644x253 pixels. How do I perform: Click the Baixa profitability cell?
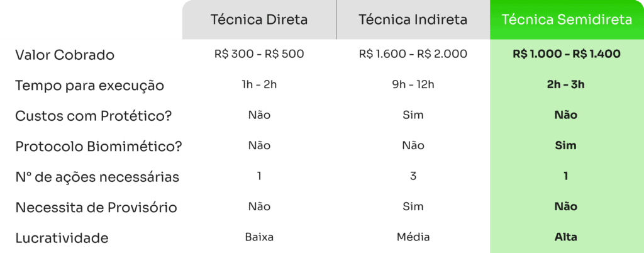click(259, 237)
